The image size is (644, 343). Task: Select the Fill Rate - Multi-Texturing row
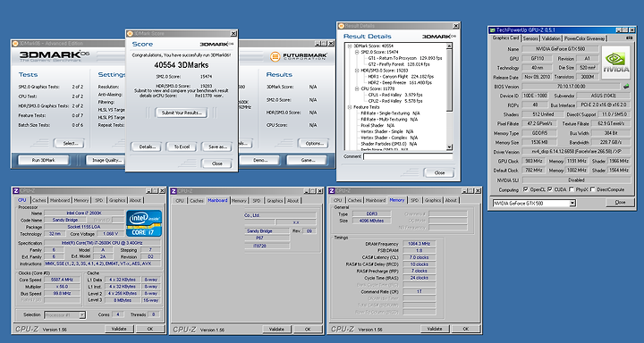pos(389,120)
